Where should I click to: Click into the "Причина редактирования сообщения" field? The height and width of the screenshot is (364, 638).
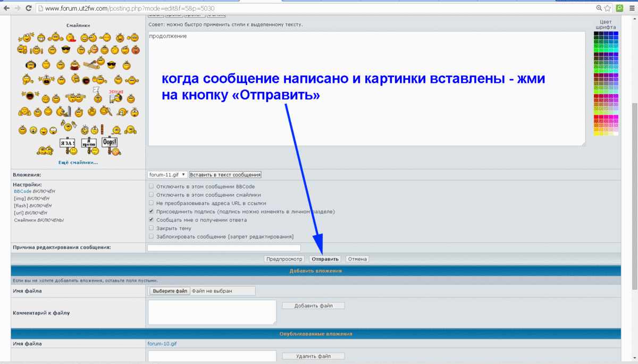point(224,248)
